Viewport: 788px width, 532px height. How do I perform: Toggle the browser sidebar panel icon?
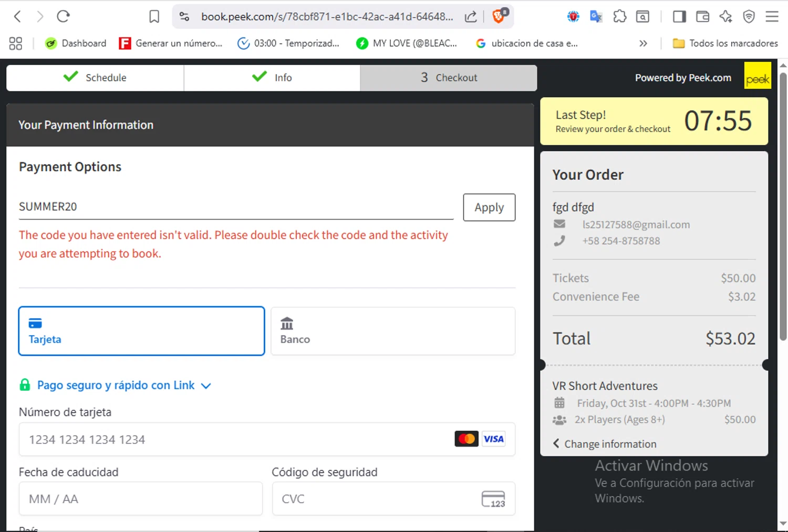(x=679, y=17)
